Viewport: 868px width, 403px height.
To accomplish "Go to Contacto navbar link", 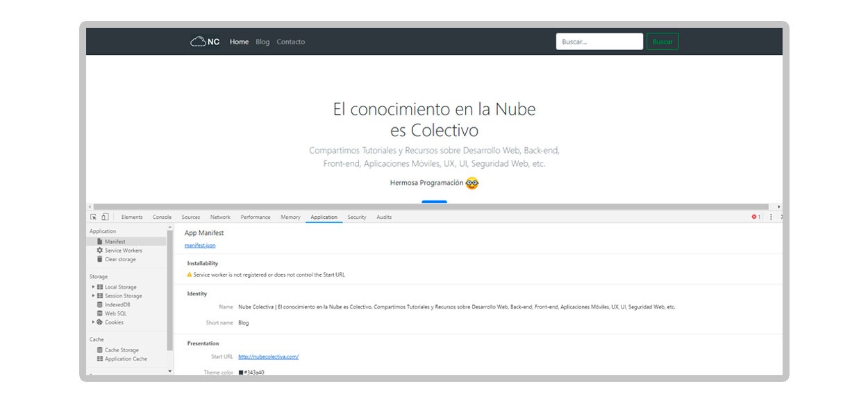I will (x=291, y=42).
